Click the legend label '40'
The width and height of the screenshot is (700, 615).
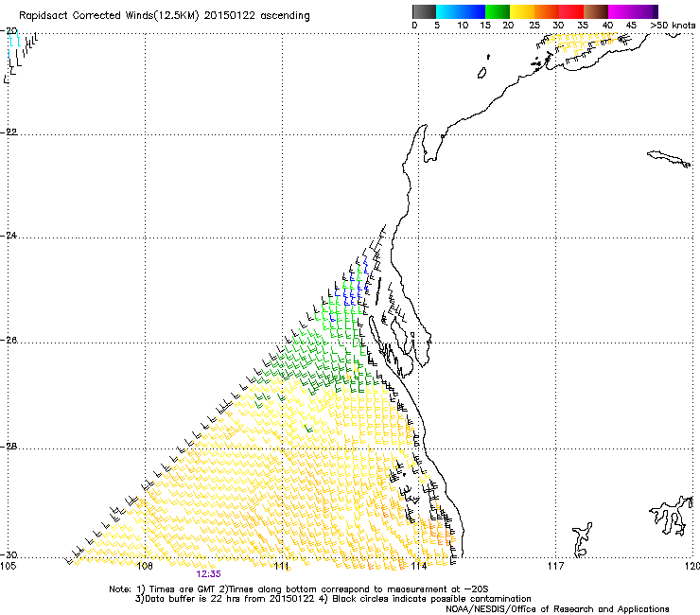(x=607, y=26)
